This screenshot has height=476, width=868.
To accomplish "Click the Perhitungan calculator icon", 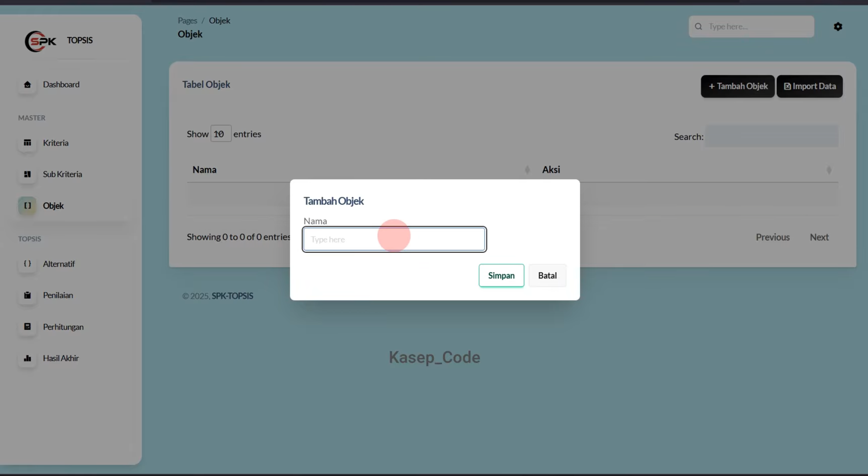I will coord(28,327).
